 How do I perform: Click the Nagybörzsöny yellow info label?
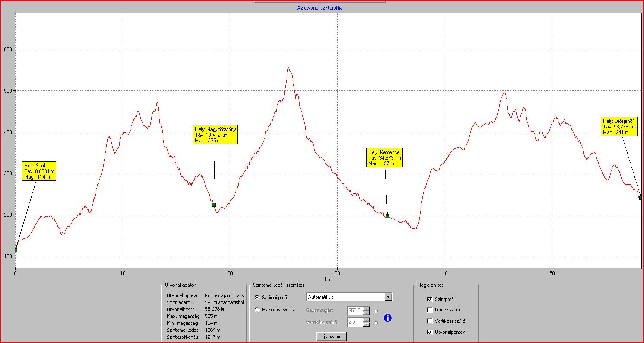point(215,135)
